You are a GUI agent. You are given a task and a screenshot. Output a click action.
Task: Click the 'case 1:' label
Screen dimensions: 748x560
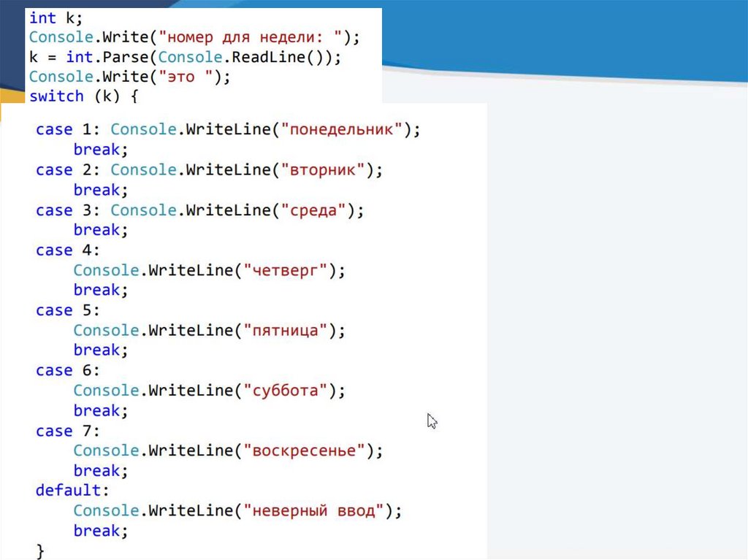(x=68, y=129)
